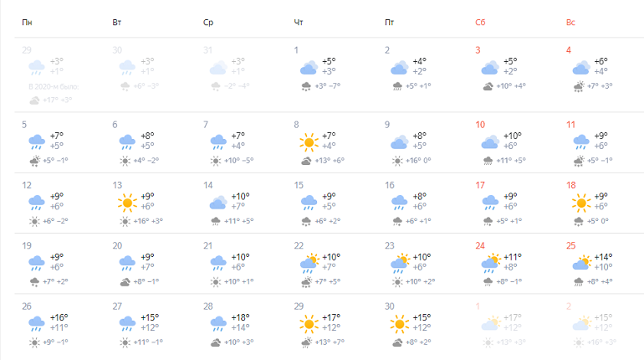644x360 pixels.
Task: Click the sunny icon for day 13
Action: click(x=127, y=203)
